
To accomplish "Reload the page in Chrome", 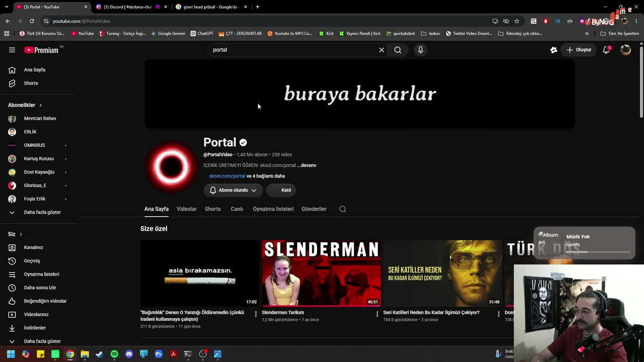I will (32, 21).
